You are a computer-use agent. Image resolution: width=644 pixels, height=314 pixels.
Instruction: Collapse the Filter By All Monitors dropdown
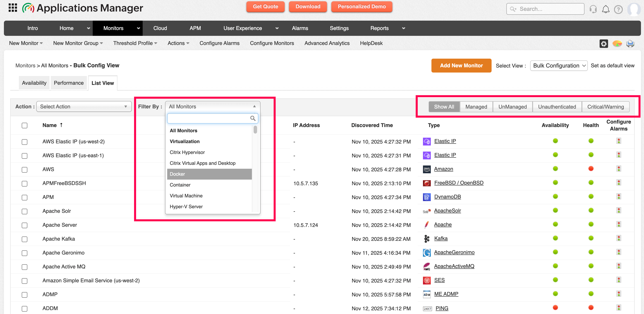[x=213, y=106]
